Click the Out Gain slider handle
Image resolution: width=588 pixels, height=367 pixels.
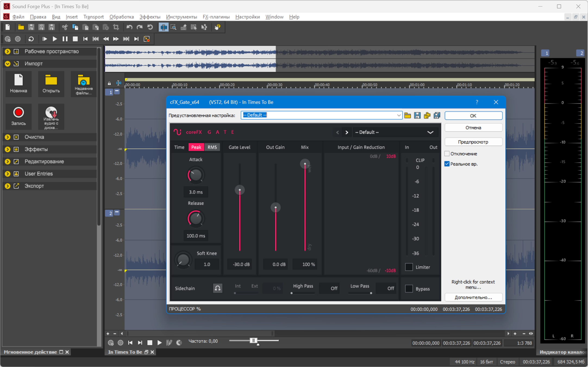276,207
